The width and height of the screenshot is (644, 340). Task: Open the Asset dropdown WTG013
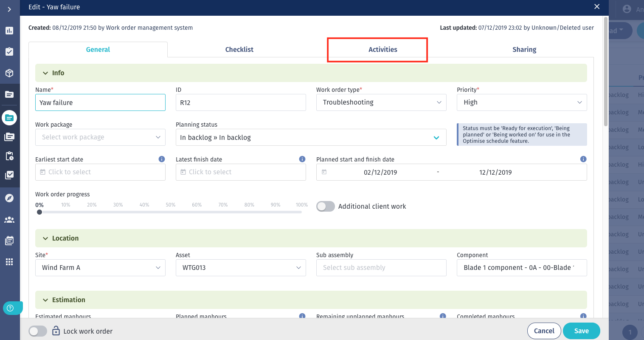tap(241, 268)
